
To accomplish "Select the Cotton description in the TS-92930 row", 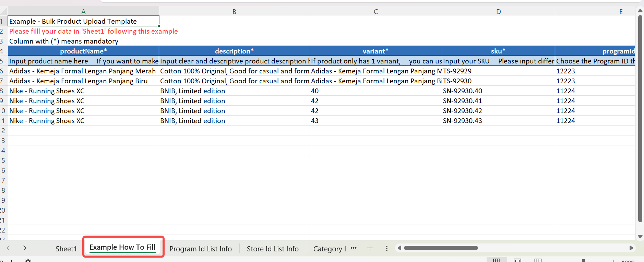I will tap(234, 81).
